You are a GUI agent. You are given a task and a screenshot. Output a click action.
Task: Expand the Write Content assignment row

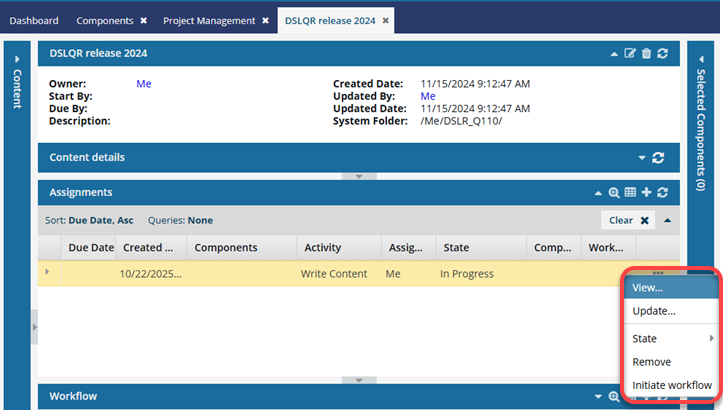pos(47,273)
